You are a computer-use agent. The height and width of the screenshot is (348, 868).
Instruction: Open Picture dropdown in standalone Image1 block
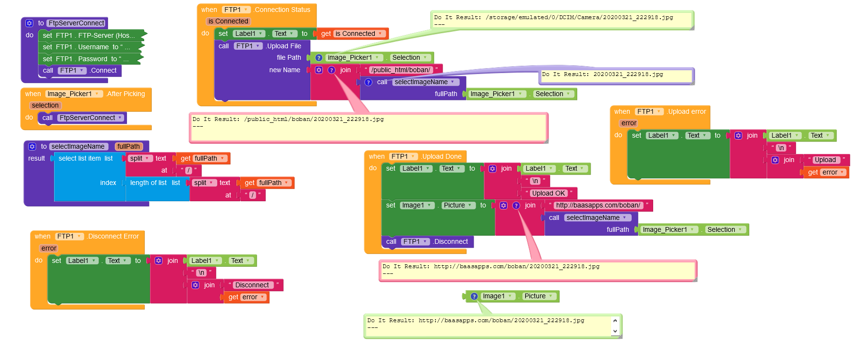click(539, 296)
